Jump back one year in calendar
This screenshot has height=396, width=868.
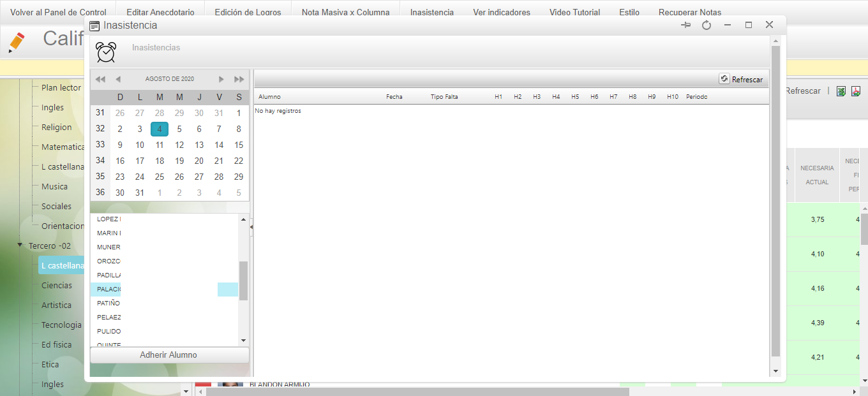coord(100,79)
